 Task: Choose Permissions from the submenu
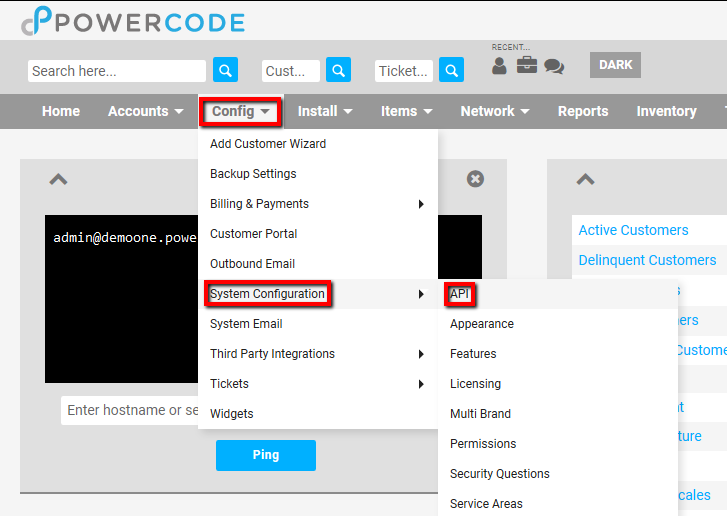(x=558, y=444)
